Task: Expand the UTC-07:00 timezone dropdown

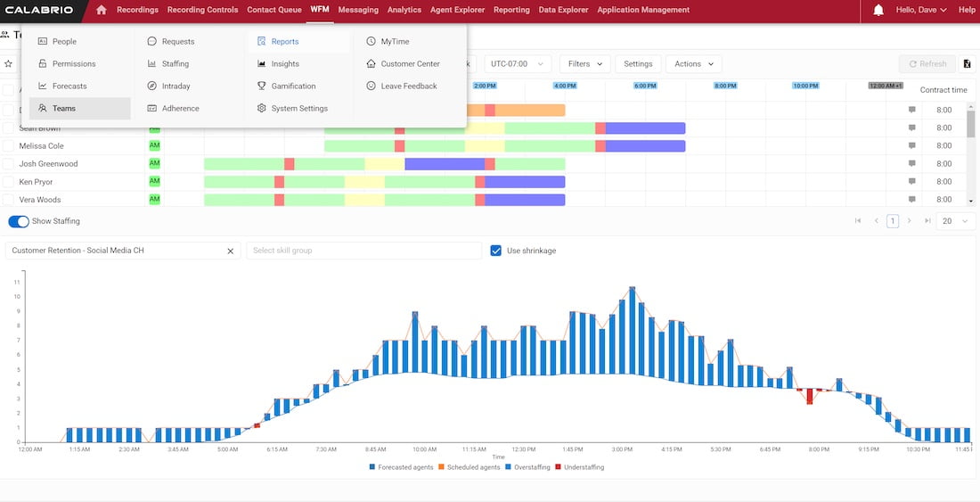Action: coord(518,64)
